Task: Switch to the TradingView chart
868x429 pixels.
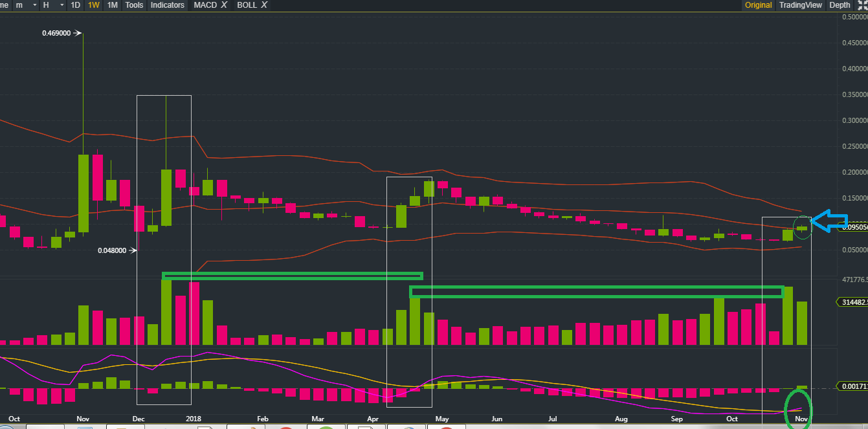Action: [x=800, y=5]
